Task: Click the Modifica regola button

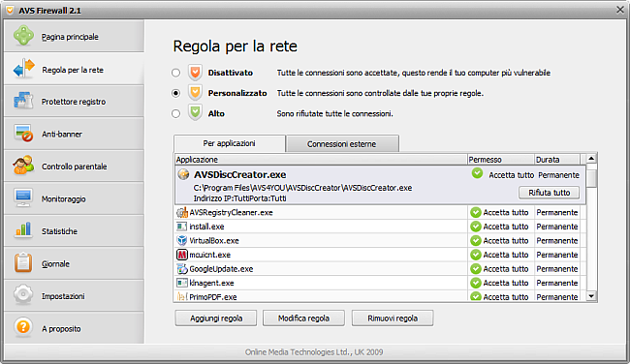Action: point(303,318)
